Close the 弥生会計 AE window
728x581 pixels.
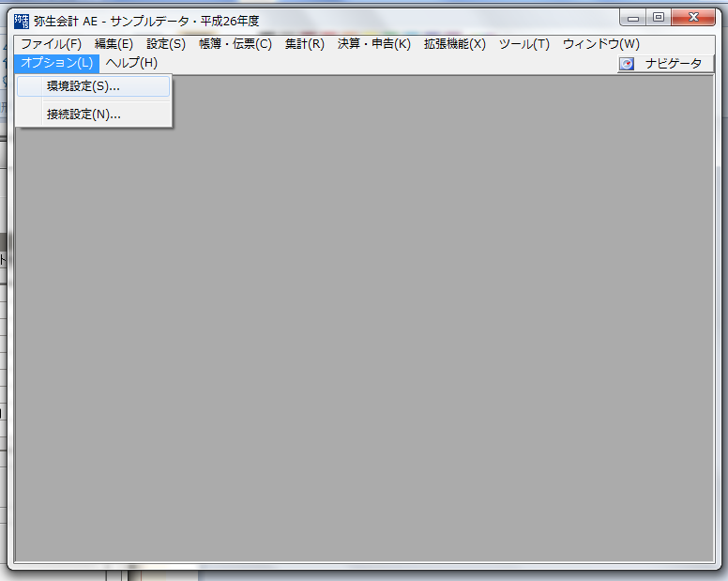pos(694,18)
